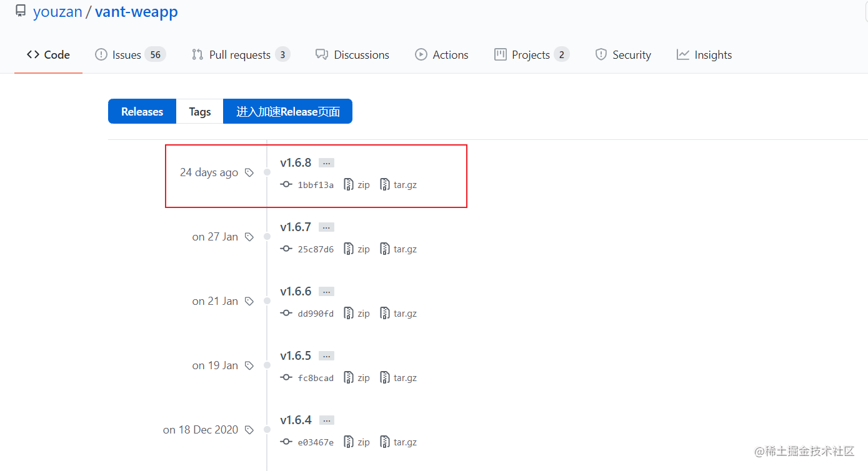The image size is (868, 471).
Task: Open the youzan owner link
Action: 57,12
